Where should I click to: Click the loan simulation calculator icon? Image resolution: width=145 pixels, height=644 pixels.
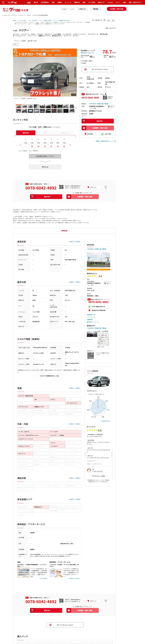point(85,69)
